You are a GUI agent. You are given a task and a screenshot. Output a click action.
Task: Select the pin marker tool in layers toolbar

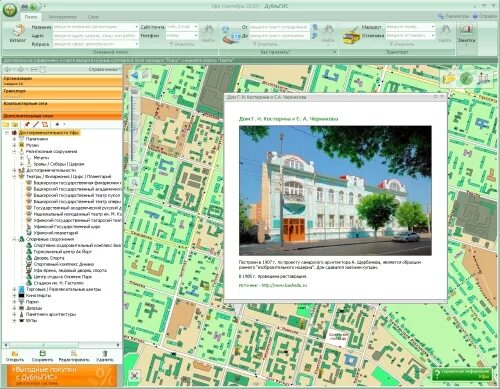coord(27,124)
